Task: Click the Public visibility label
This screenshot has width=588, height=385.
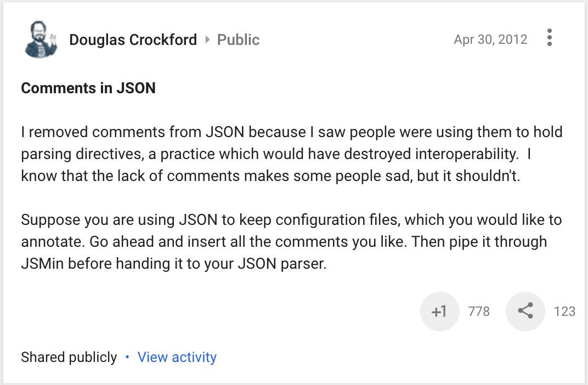Action: pos(238,39)
